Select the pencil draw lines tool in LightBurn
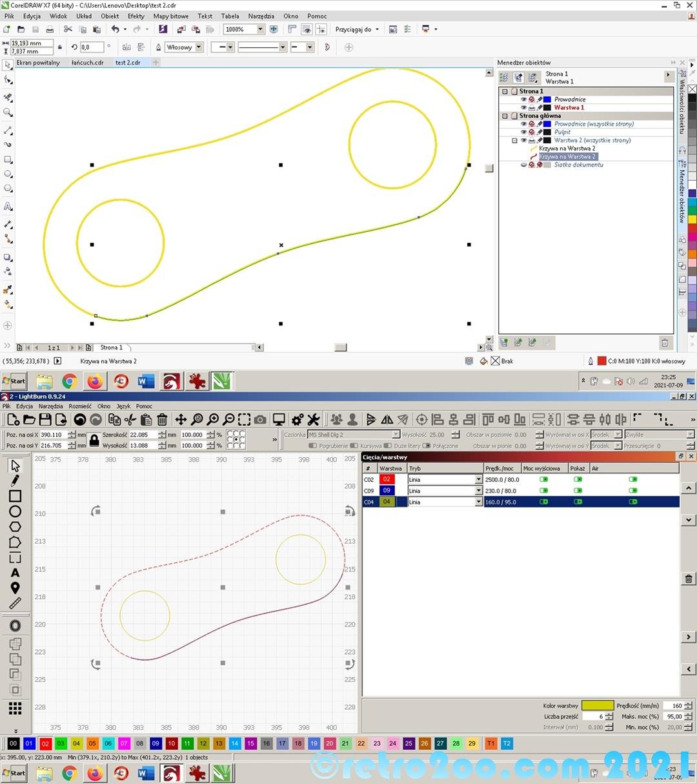The image size is (697, 784). click(x=15, y=480)
